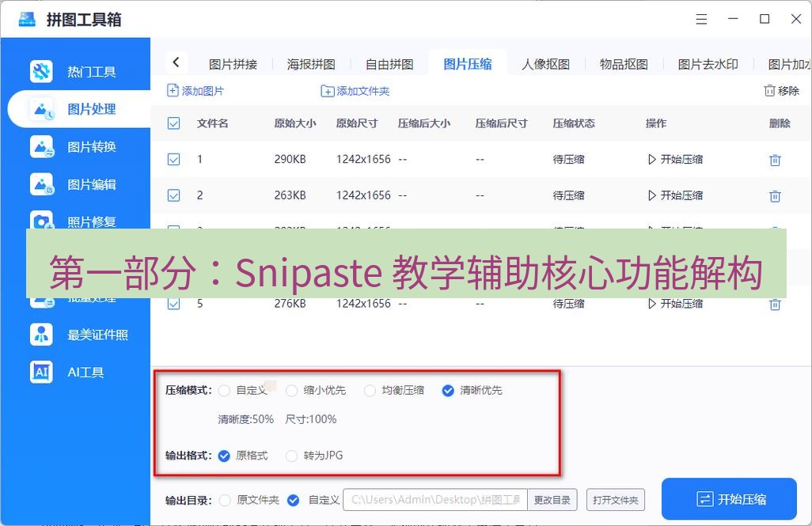Delete row 2 with the trash icon
Viewport: 812px width, 526px height.
(775, 196)
